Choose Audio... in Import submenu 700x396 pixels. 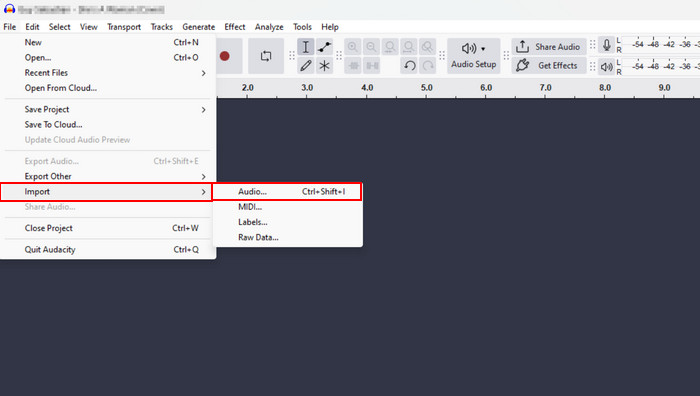click(287, 192)
